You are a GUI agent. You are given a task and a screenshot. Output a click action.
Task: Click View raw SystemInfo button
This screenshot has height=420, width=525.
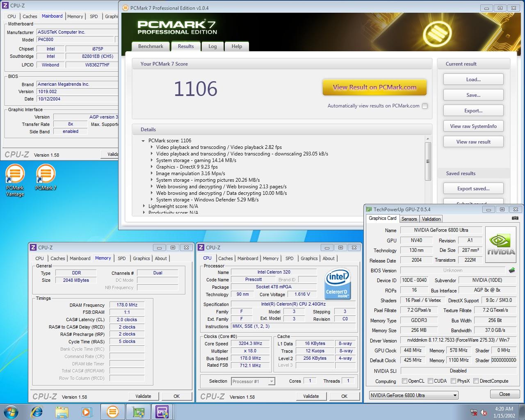point(473,126)
